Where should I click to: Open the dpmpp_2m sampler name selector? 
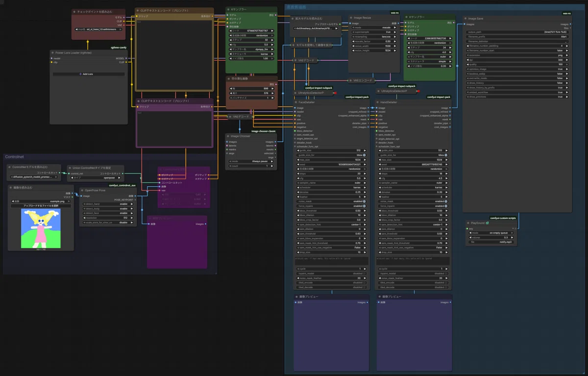(x=251, y=50)
